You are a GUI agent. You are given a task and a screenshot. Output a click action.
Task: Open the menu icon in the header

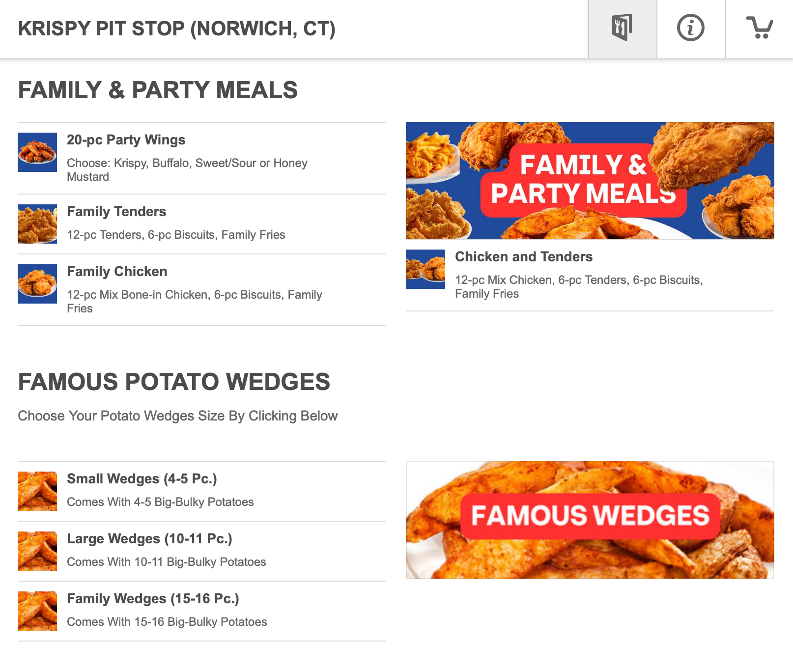click(x=622, y=28)
